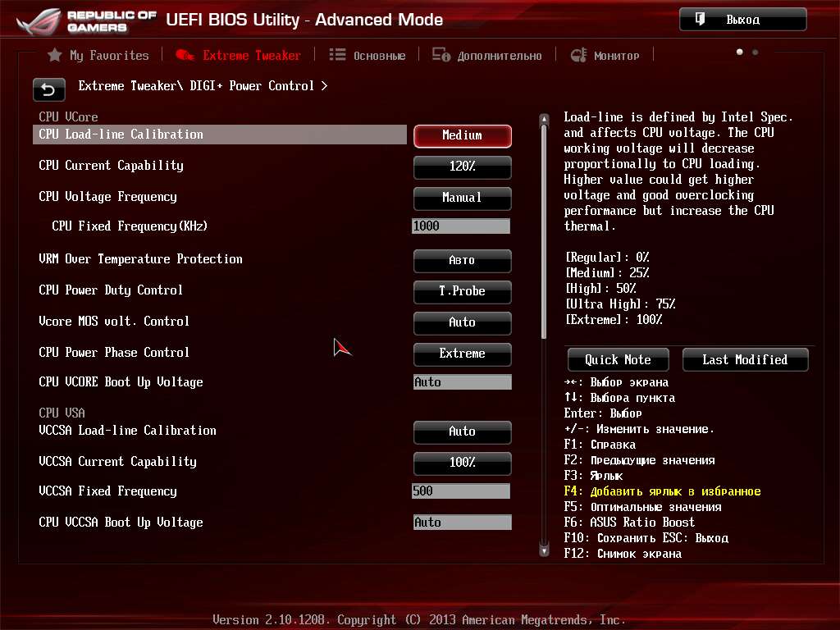Screen dimensions: 840x630
Task: Click the scrollbar up arrow
Action: (x=545, y=119)
